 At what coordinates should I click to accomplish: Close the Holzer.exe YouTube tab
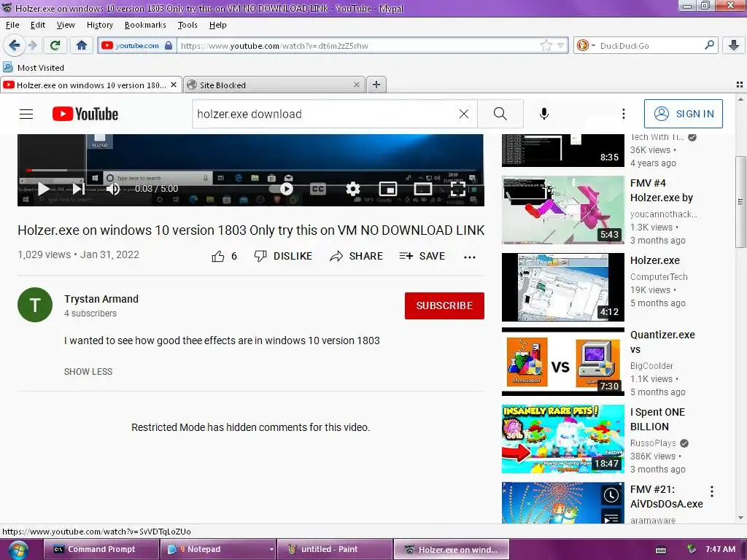[174, 85]
